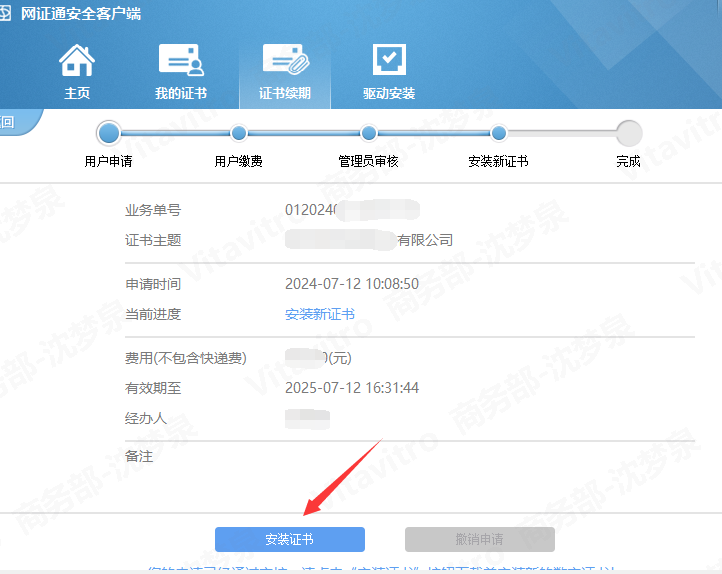The width and height of the screenshot is (722, 574).
Task: Click the 申请时间 value 2024-07-12 10:08:50
Action: 352,284
